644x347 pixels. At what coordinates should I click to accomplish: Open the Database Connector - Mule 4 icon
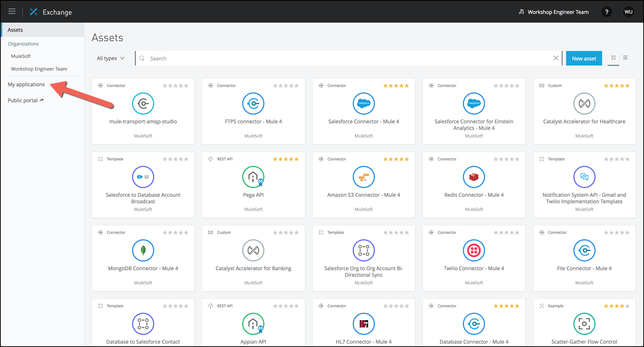pyautogui.click(x=474, y=324)
